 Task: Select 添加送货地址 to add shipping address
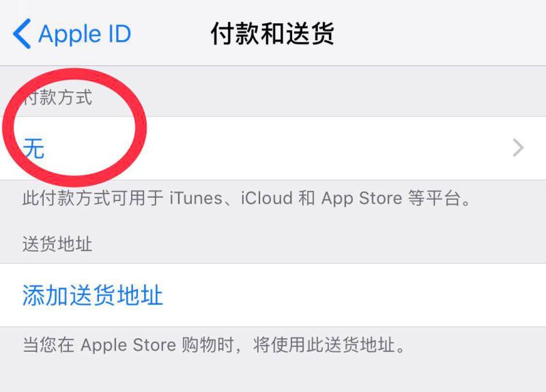point(93,295)
